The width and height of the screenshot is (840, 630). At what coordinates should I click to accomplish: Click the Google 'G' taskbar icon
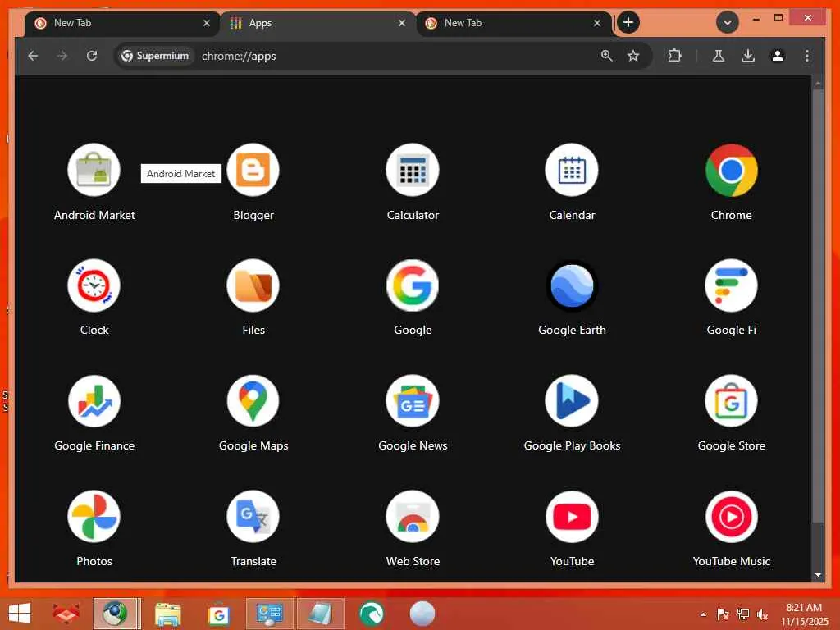218,614
